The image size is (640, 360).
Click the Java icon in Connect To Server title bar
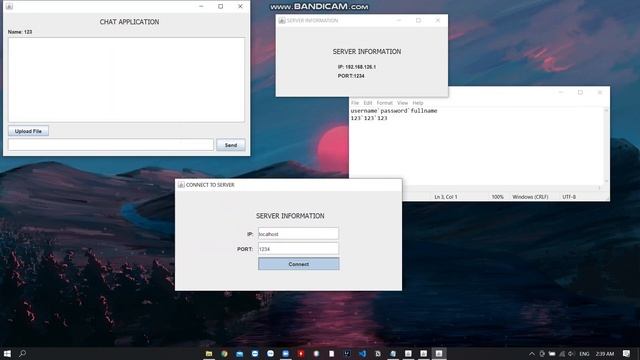point(181,185)
